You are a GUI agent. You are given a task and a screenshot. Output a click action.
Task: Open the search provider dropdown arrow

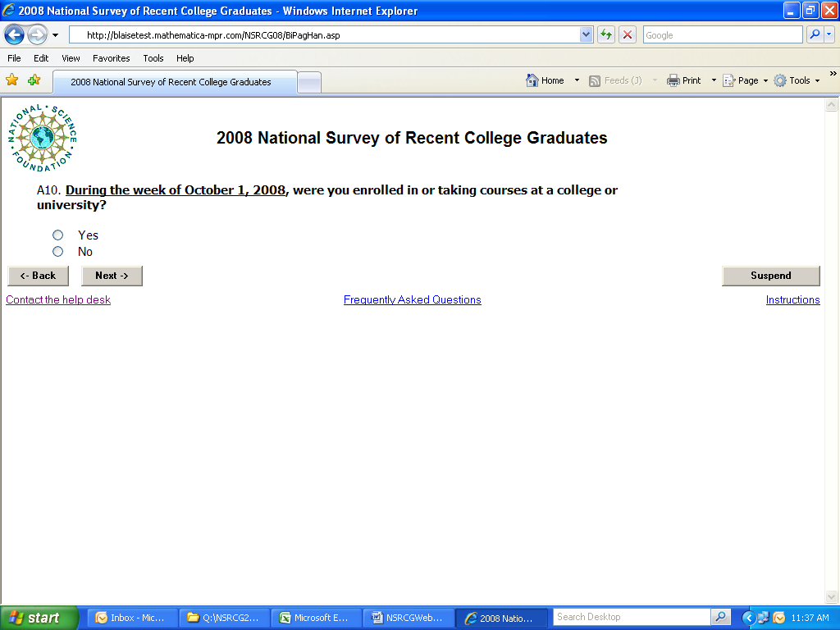[x=829, y=34]
